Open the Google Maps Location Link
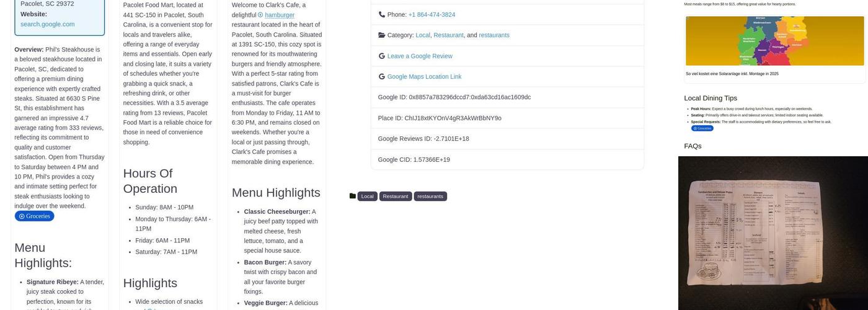 point(424,77)
